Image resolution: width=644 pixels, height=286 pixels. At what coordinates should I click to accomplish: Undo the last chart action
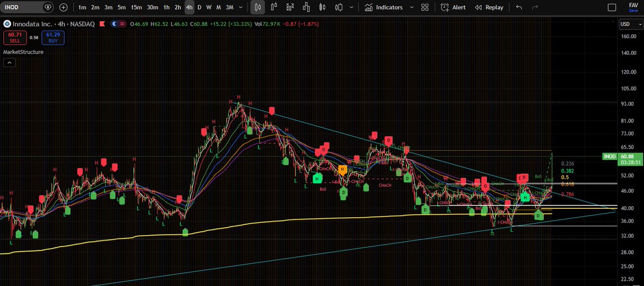tap(518, 8)
